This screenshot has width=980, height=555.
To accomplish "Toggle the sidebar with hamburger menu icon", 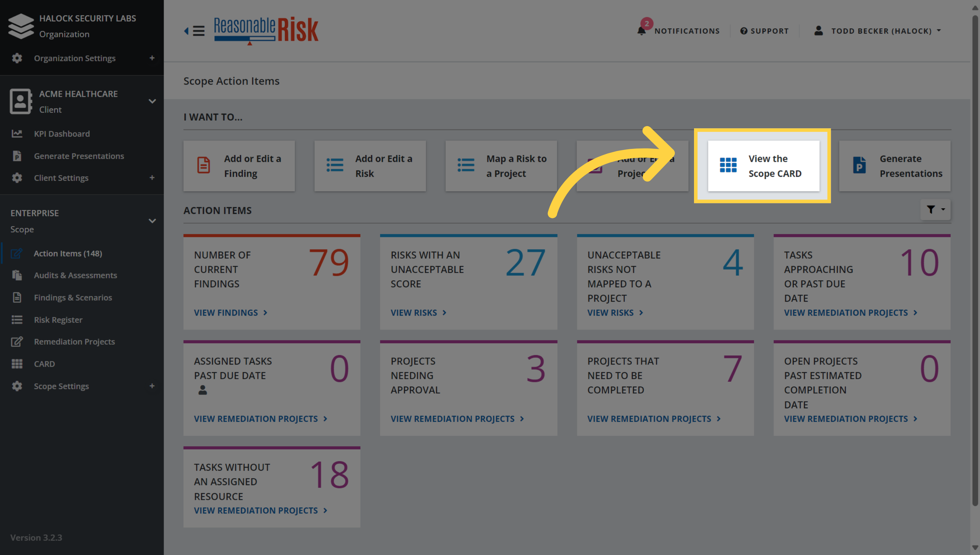I will pyautogui.click(x=198, y=30).
